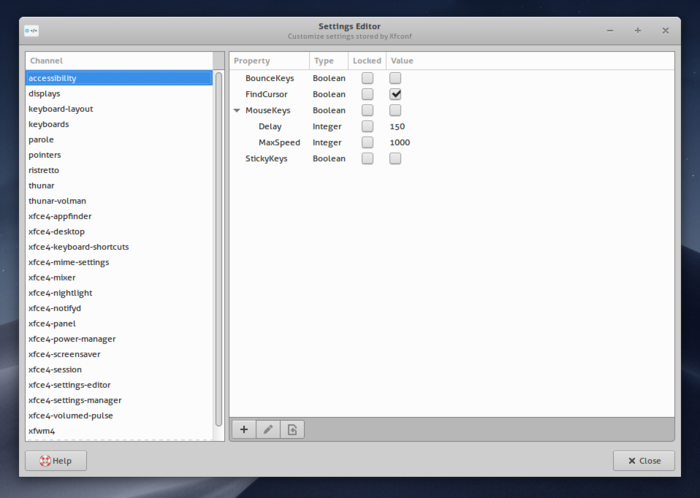Tick the Locked box for MaxSpeed

pos(367,142)
